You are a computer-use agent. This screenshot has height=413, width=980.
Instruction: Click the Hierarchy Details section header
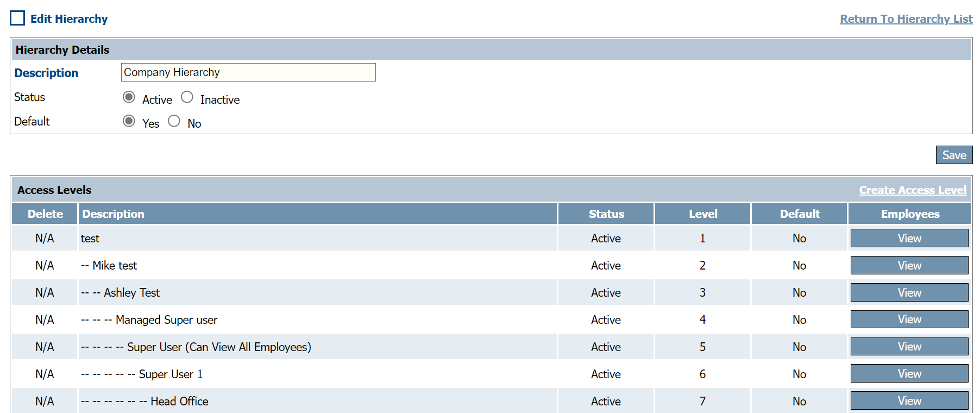pos(491,49)
